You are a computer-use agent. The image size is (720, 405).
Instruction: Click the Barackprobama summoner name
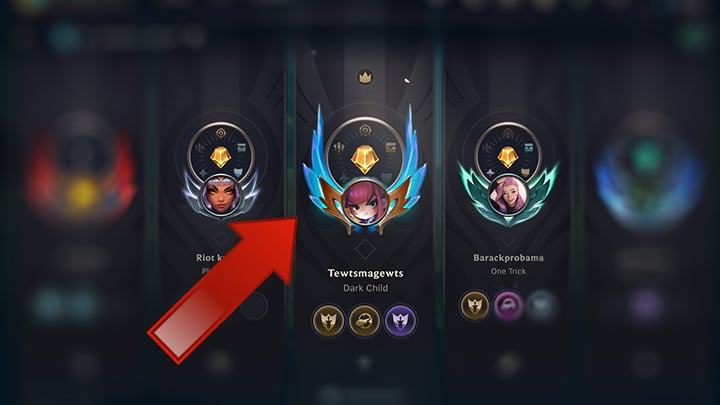click(x=508, y=258)
